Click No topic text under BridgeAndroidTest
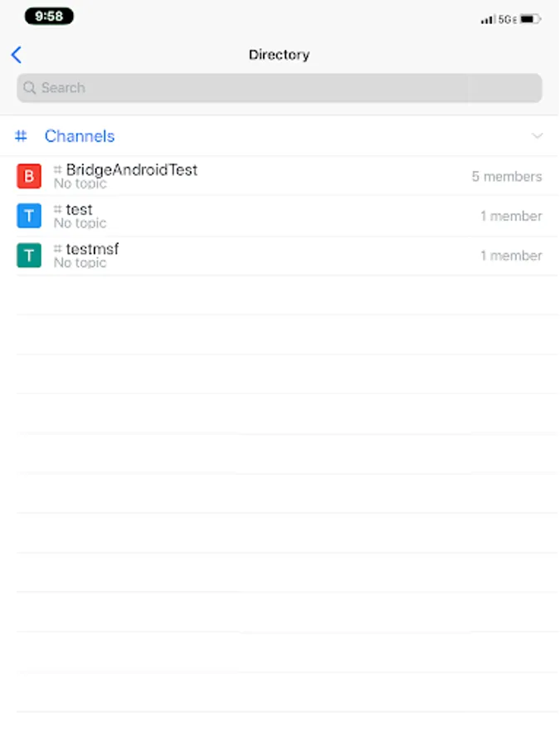560x747 pixels. [x=80, y=183]
